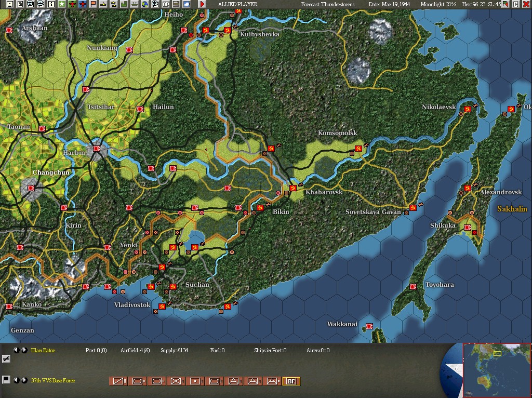Select the artillery dot unit icon

point(195,381)
